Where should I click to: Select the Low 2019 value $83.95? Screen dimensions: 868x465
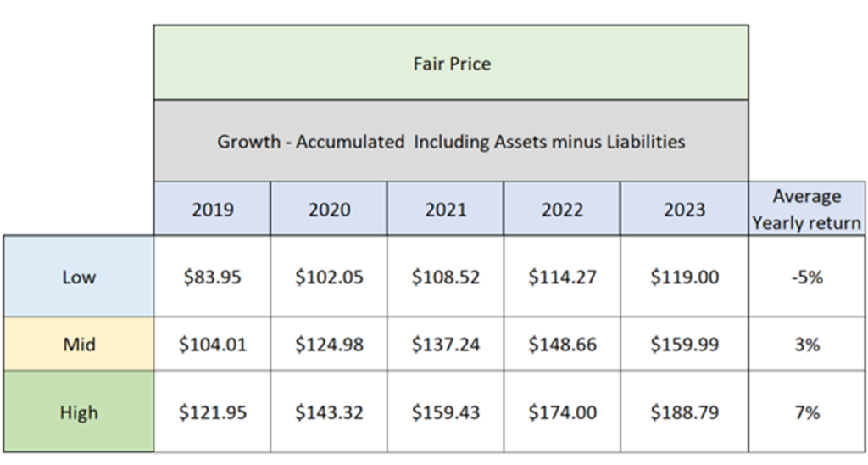[x=212, y=277]
